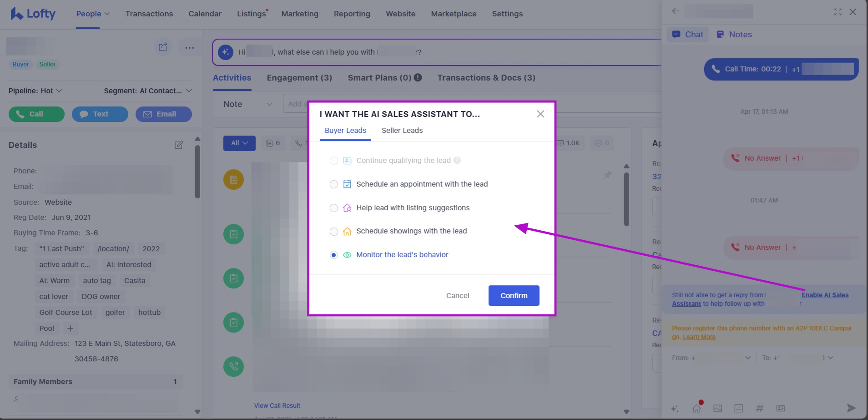868x420 pixels.
Task: Cancel the AI assistant dialog
Action: 457,296
